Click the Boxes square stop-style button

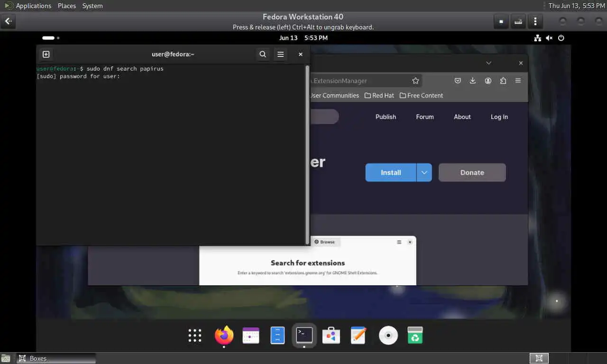click(x=501, y=21)
